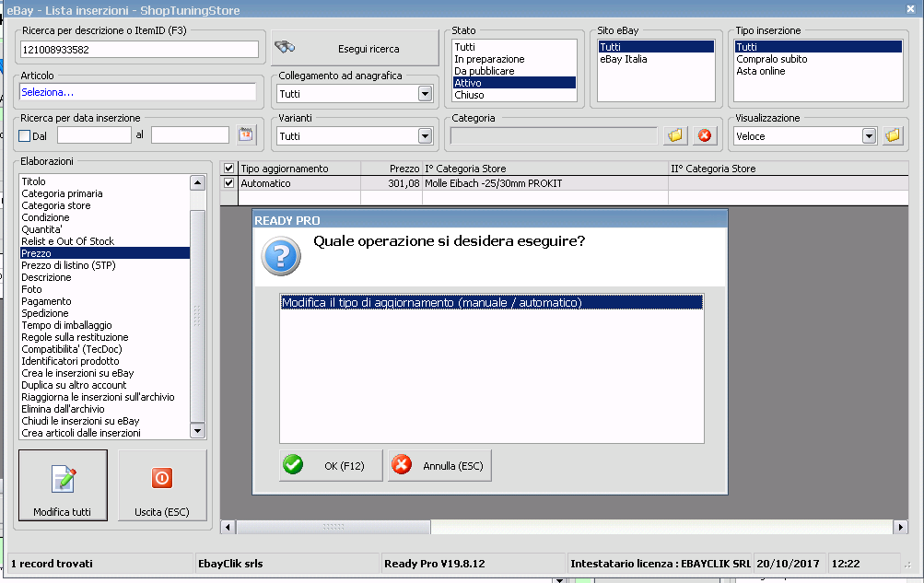Click the I° Categoria Store column header
The image size is (924, 583).
[x=545, y=169]
